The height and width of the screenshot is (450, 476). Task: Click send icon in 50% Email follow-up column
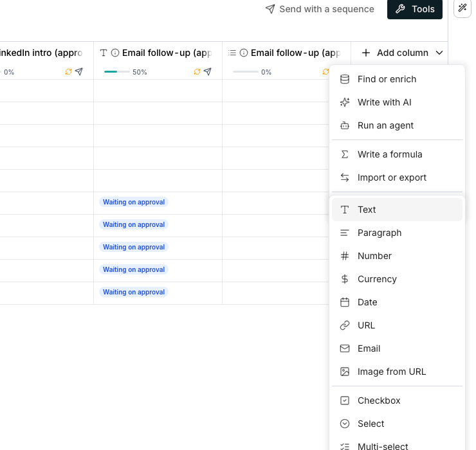208,71
